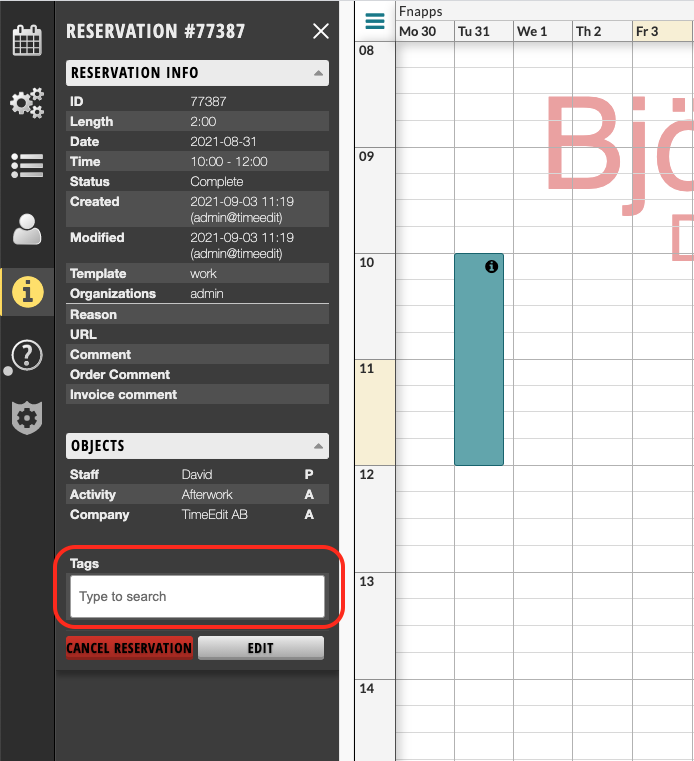694x761 pixels.
Task: Close the Reservation #77387 panel
Action: pos(321,31)
